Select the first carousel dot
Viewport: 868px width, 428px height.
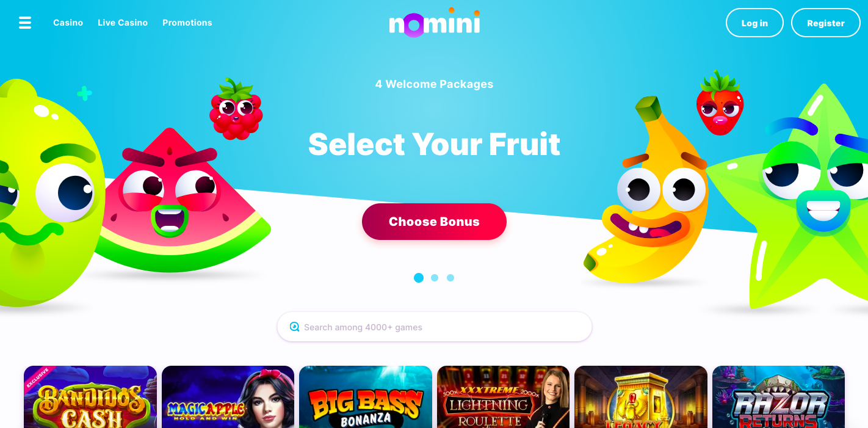tap(419, 278)
